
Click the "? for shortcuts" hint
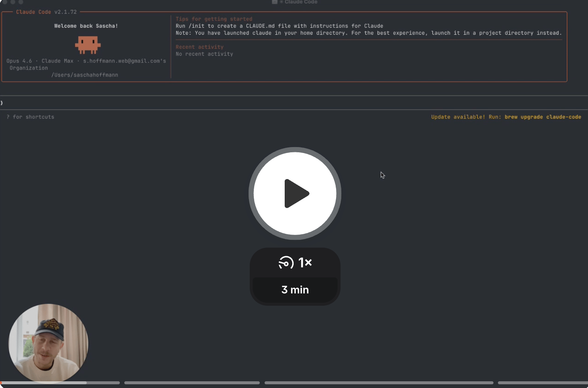tap(30, 117)
